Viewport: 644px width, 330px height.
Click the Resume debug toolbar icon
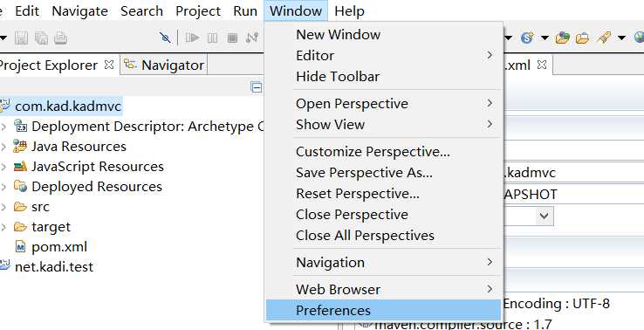(x=192, y=38)
